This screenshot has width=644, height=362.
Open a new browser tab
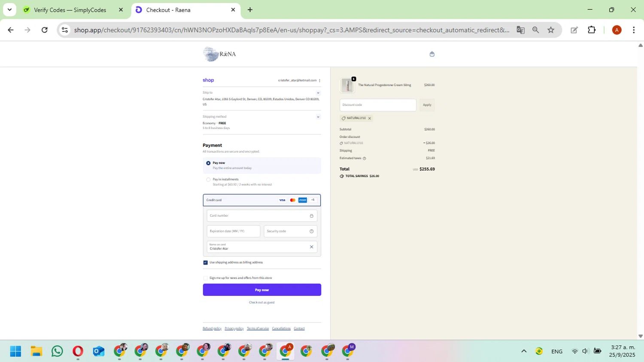(250, 10)
